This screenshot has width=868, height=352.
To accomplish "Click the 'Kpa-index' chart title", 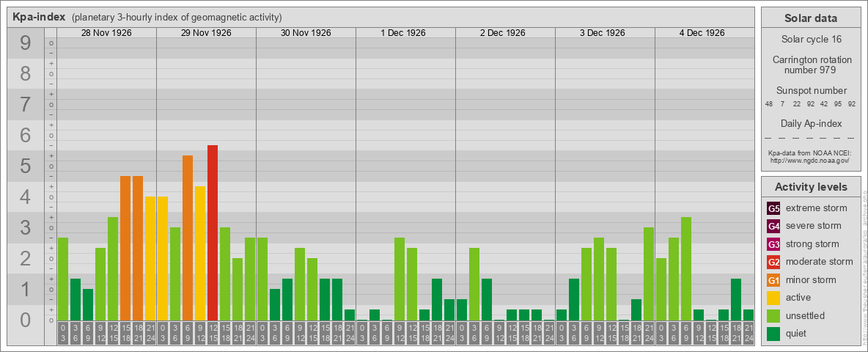I will coord(40,17).
